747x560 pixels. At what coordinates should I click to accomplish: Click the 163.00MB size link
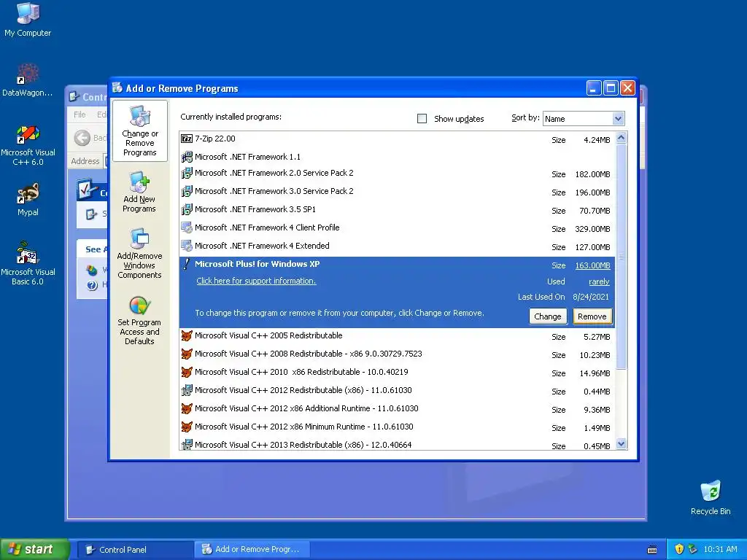pos(592,265)
